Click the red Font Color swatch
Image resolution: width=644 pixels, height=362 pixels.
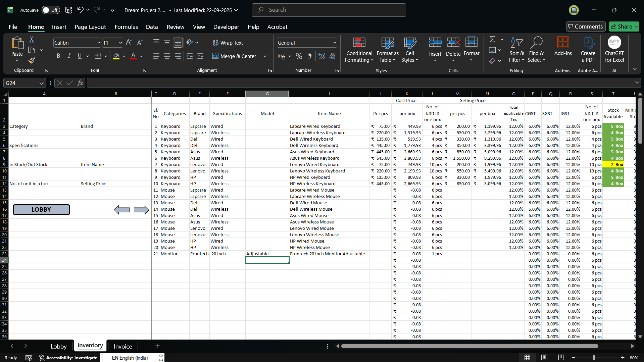pos(133,56)
